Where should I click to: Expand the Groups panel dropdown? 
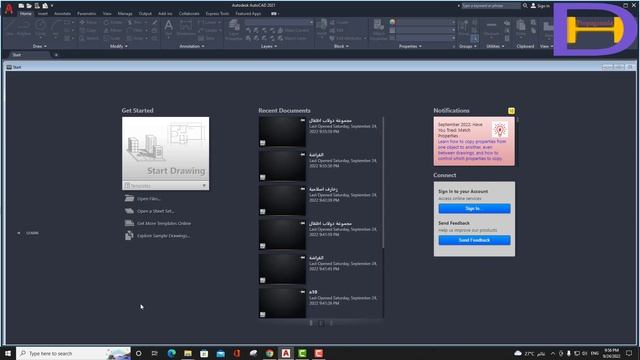click(468, 47)
